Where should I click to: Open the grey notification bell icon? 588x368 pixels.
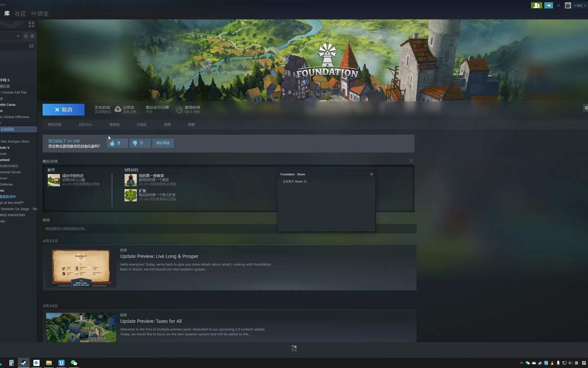[558, 5]
